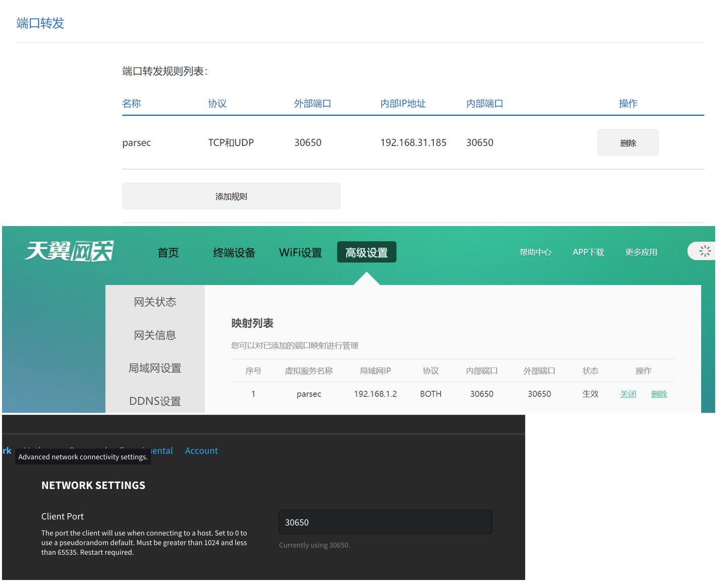
Task: Click the 添加规则 button
Action: 231,196
